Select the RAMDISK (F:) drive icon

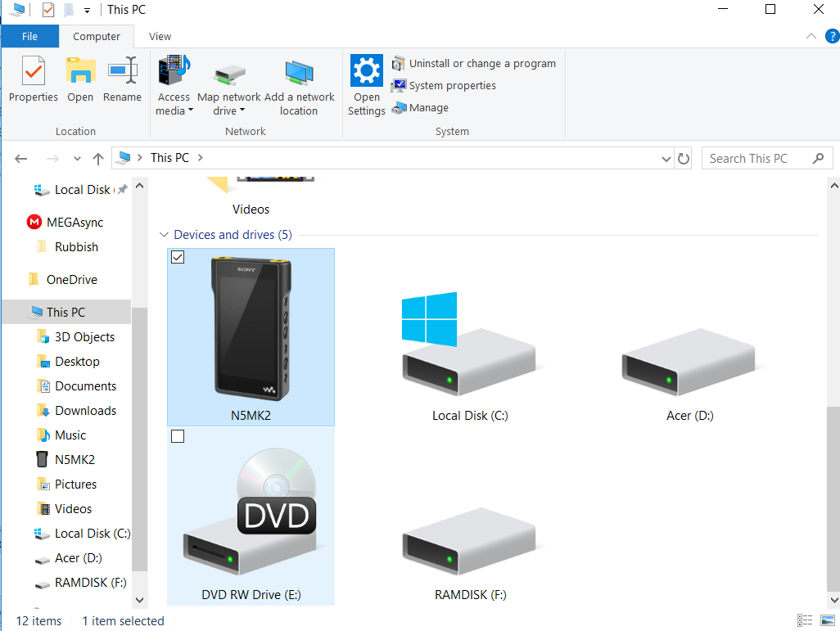click(x=470, y=542)
